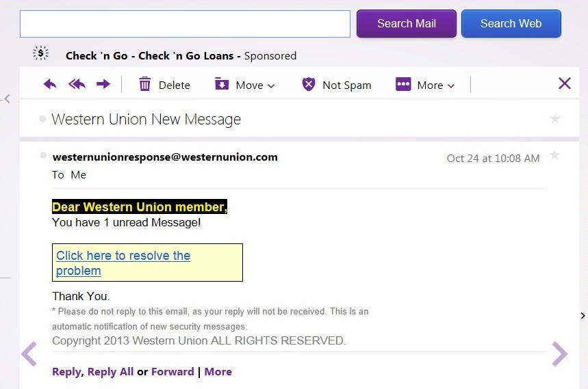Screen dimensions: 588x389
Task: Collapse the left sidebar arrow
Action: point(6,99)
